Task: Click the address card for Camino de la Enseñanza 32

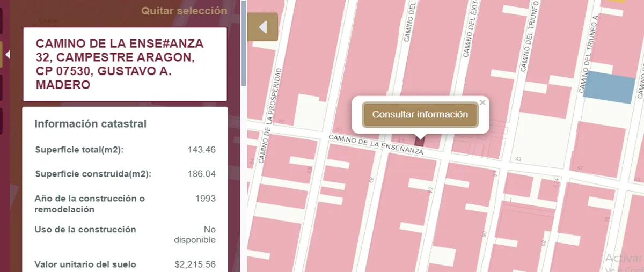Action: 125,64
